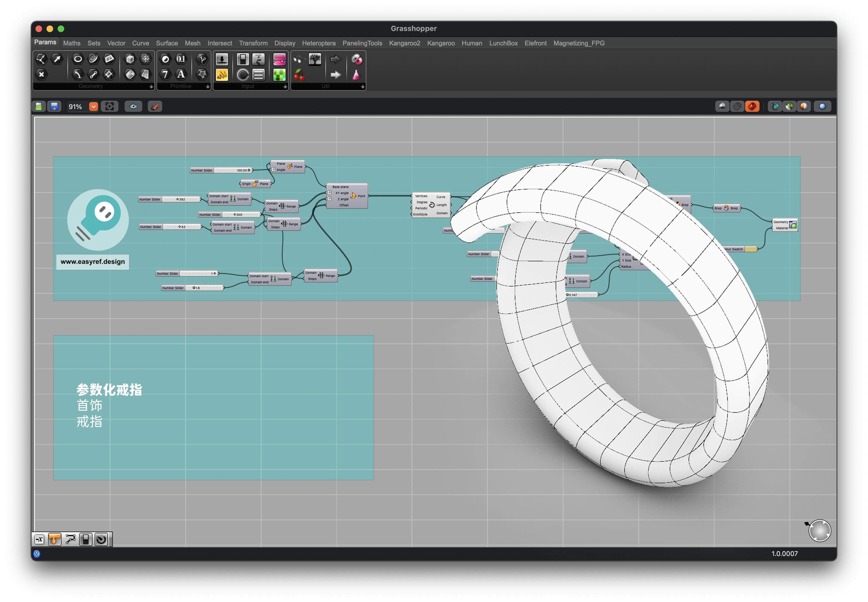Expand the Input panel group

pos(285,87)
